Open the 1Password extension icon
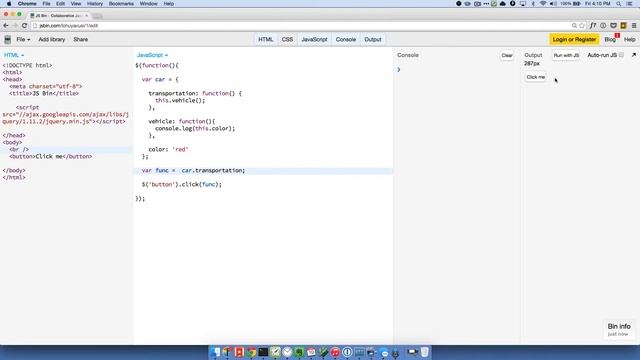The height and width of the screenshot is (360, 640). click(x=603, y=25)
